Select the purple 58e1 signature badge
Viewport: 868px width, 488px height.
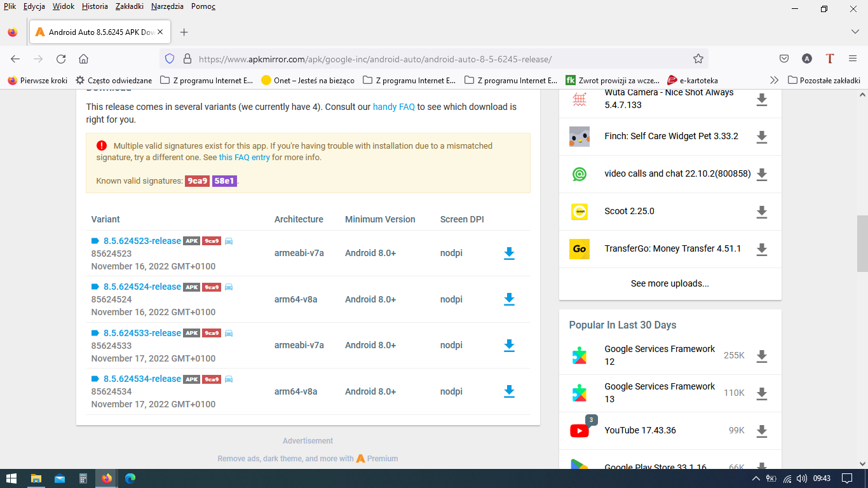point(224,181)
